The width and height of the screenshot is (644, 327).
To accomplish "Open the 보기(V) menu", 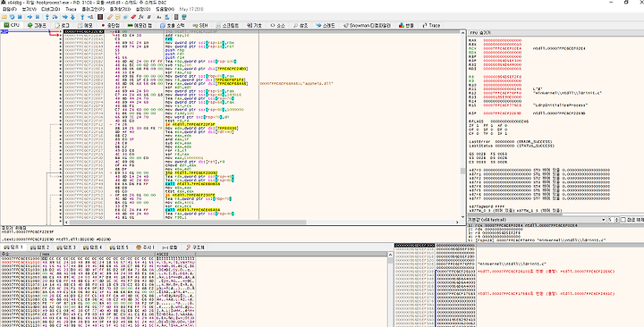I will click(29, 9).
